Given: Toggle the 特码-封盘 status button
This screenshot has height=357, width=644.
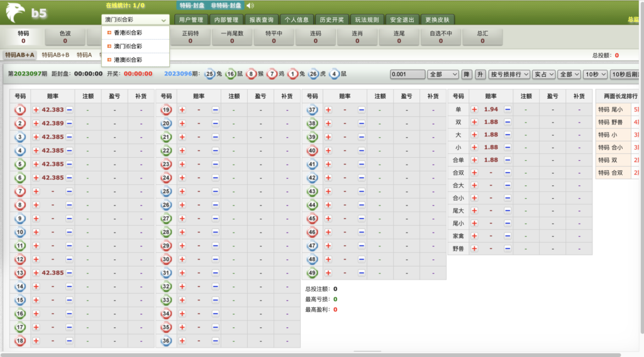Looking at the screenshot, I should point(191,6).
